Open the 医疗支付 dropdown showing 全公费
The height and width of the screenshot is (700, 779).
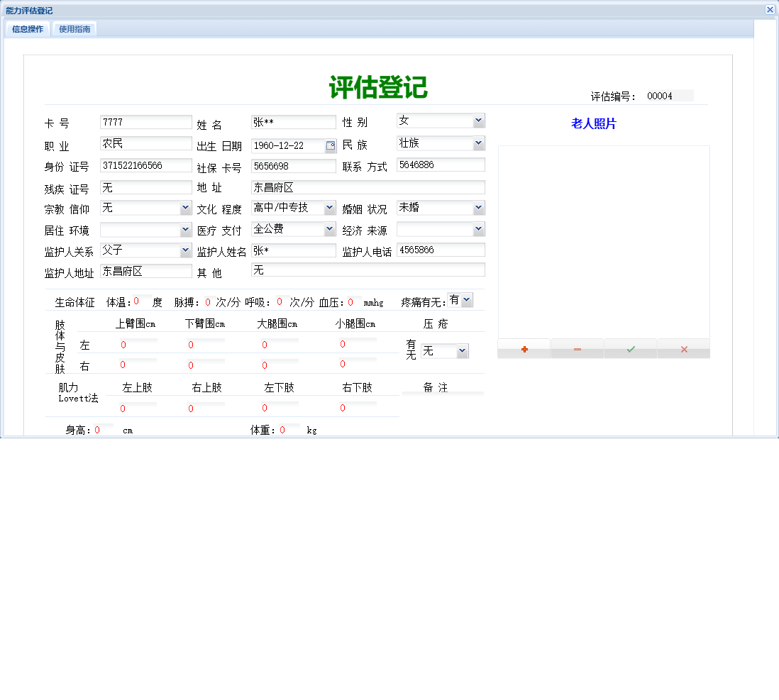click(x=328, y=228)
